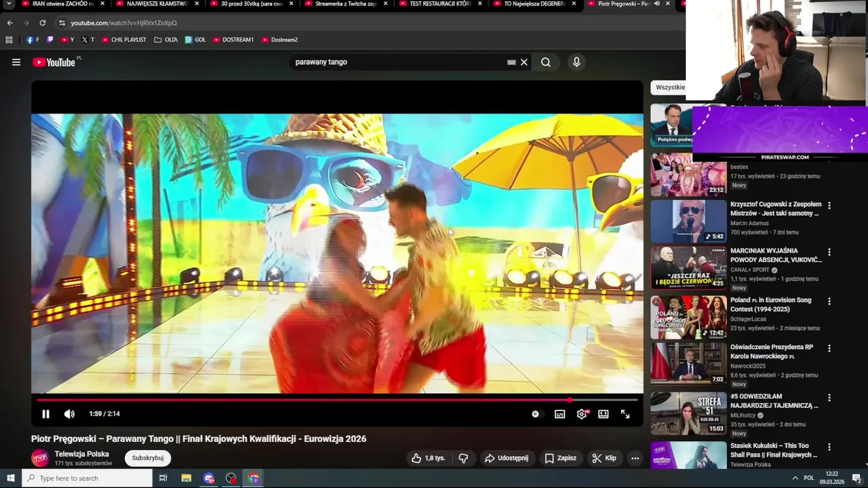Viewport: 868px width, 488px height.
Task: Go back with the browser back arrow
Action: pos(9,23)
